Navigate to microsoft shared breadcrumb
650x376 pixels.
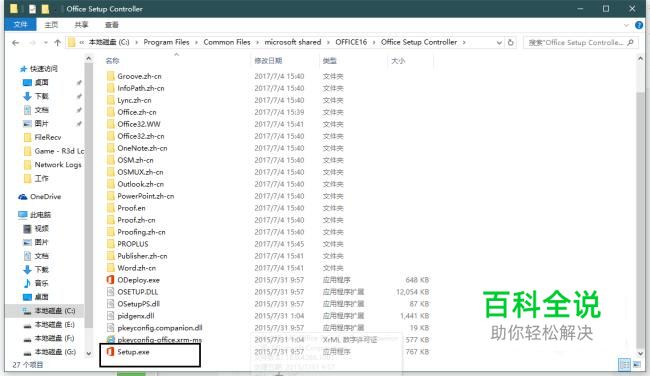(x=293, y=42)
